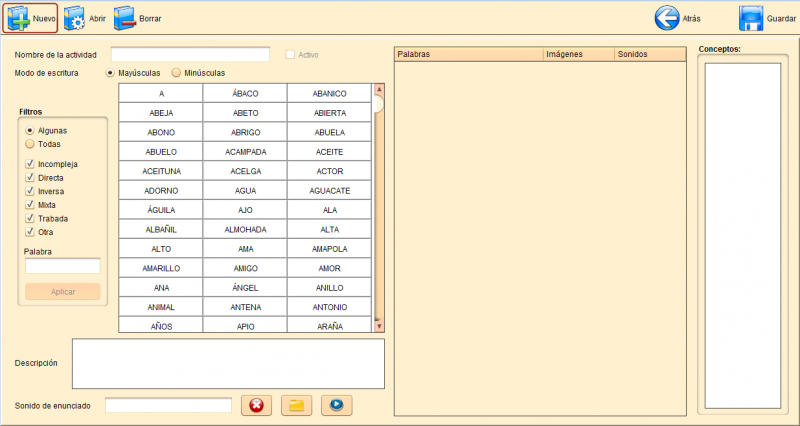Viewport: 800px width, 426px height.
Task: Tick the Activo checkbox
Action: click(290, 55)
